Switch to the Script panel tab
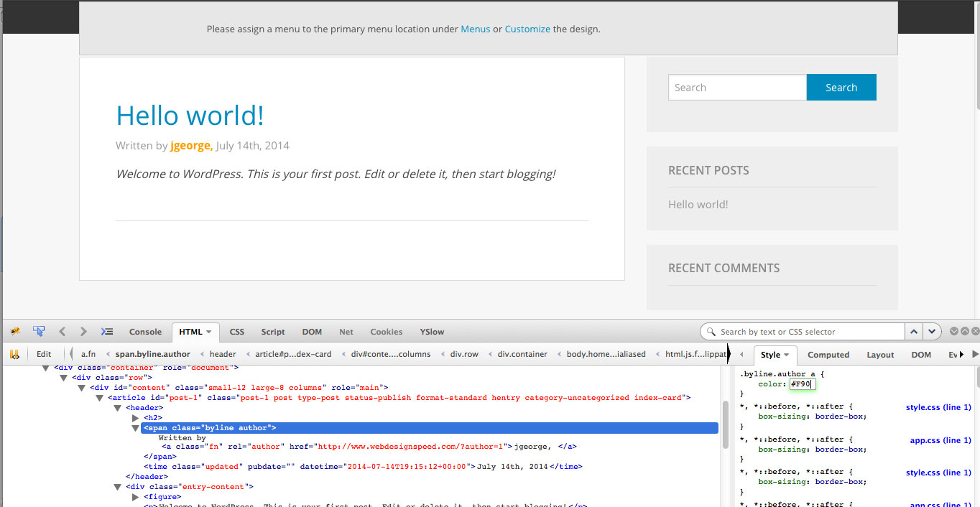Screen dimensions: 980x507 coord(273,332)
